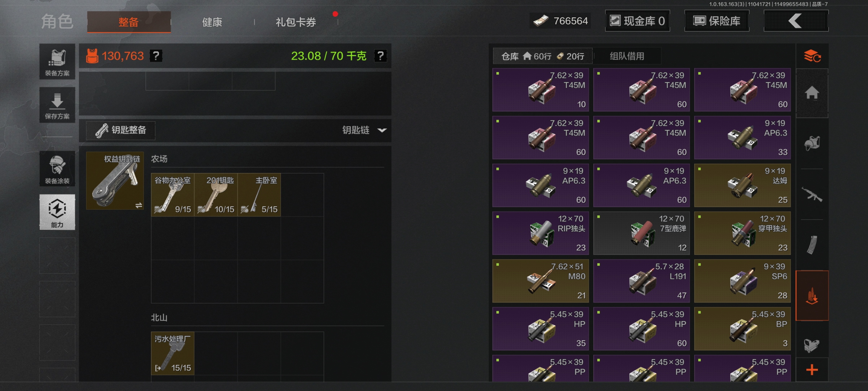This screenshot has height=391, width=868.
Task: Filter warehouse by rifle weapon icon
Action: coord(812,194)
